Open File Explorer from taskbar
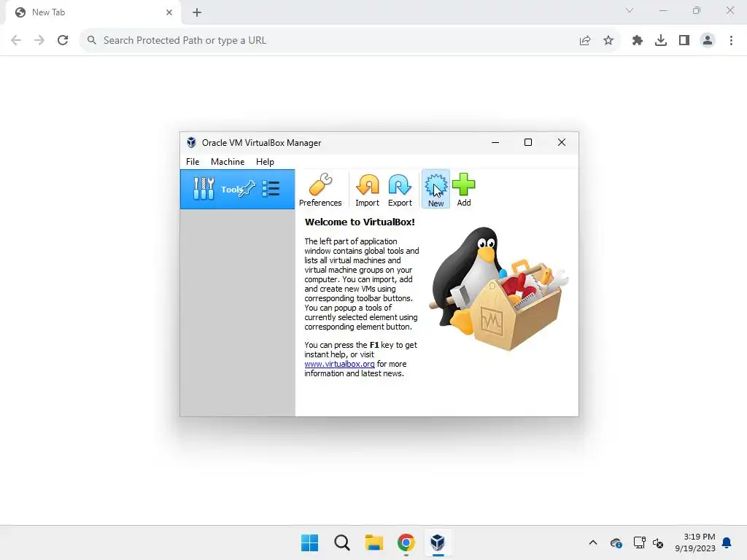 point(374,542)
